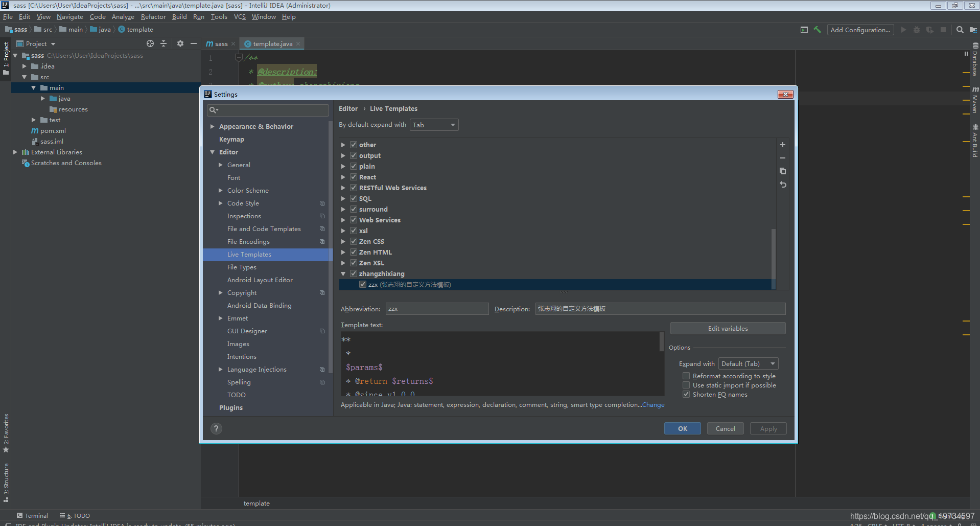Duplicate the selected live template
The height and width of the screenshot is (526, 980).
tap(782, 171)
